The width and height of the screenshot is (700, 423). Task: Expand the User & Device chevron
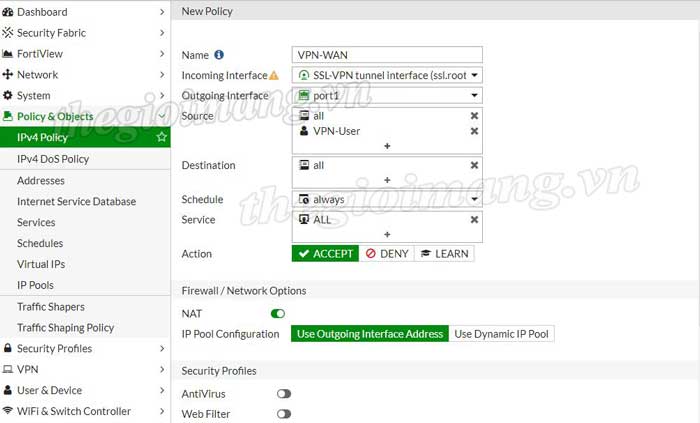click(162, 390)
